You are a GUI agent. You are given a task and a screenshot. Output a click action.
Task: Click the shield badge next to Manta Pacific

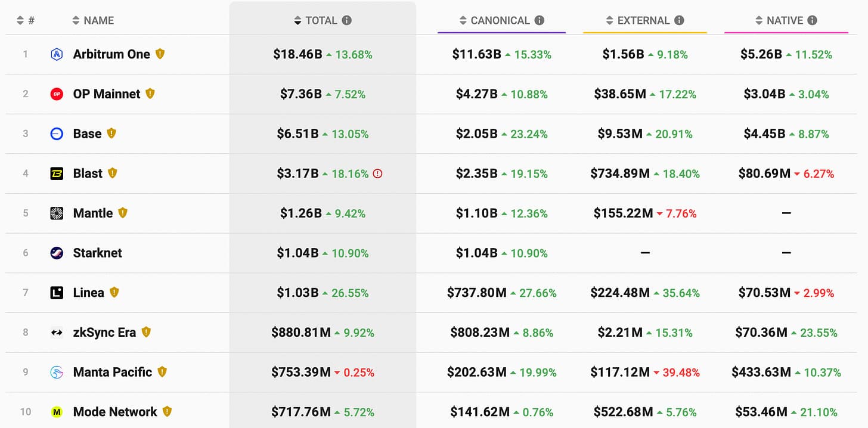pos(162,371)
